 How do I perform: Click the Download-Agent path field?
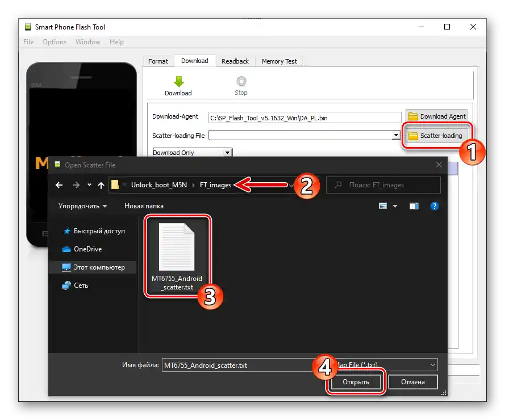[304, 118]
